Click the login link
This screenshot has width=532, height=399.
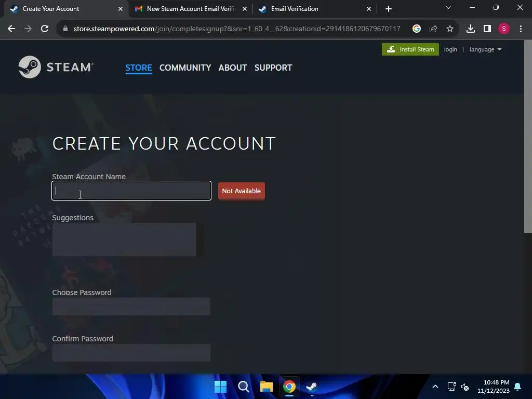[450, 49]
